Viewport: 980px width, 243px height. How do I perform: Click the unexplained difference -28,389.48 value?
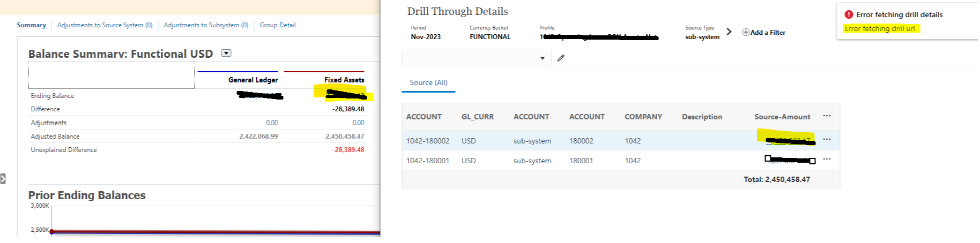(348, 150)
